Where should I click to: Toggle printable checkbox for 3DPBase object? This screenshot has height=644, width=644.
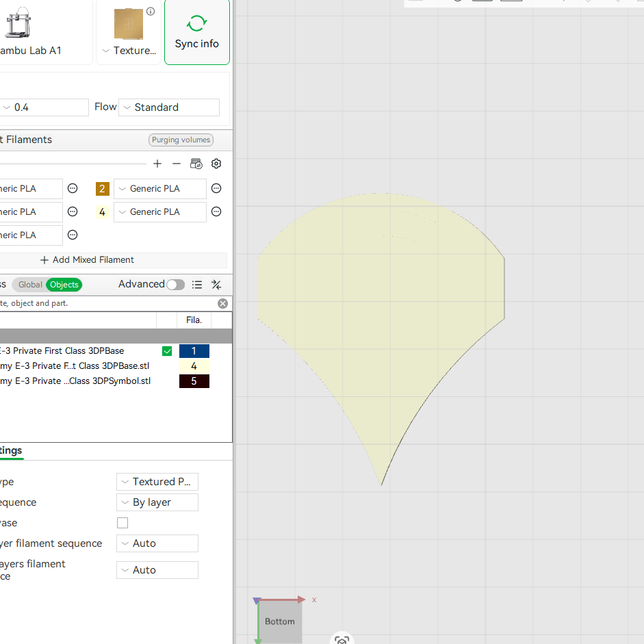pos(167,351)
